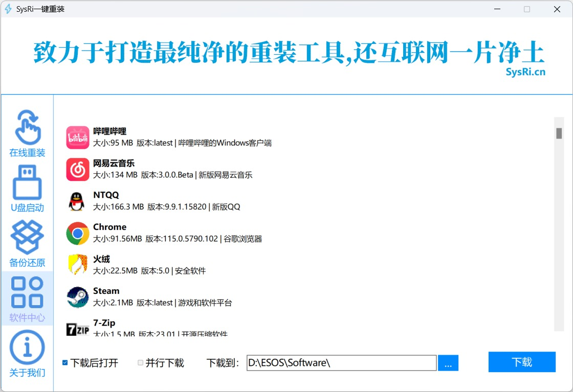Click the 下载 download button
The width and height of the screenshot is (573, 392).
point(522,362)
